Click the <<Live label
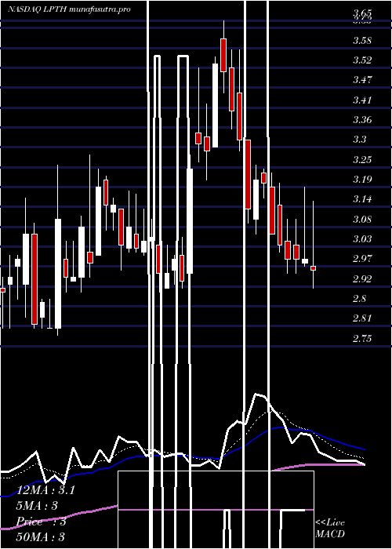Image resolution: width=392 pixels, height=549 pixels. (x=330, y=523)
